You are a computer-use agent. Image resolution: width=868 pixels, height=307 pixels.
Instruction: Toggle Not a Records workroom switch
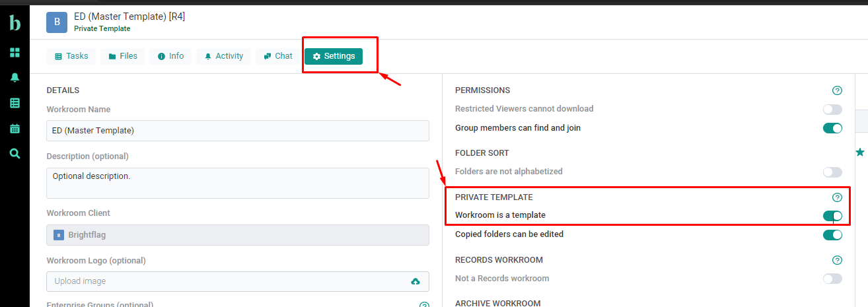point(832,279)
